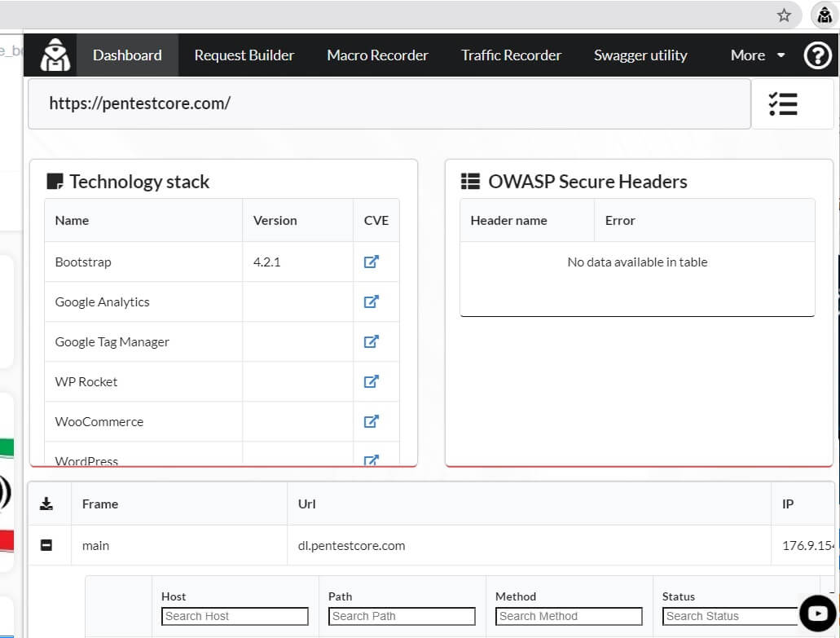This screenshot has width=840, height=638.
Task: Click the OWASP Secure Headers list icon
Action: coord(470,182)
